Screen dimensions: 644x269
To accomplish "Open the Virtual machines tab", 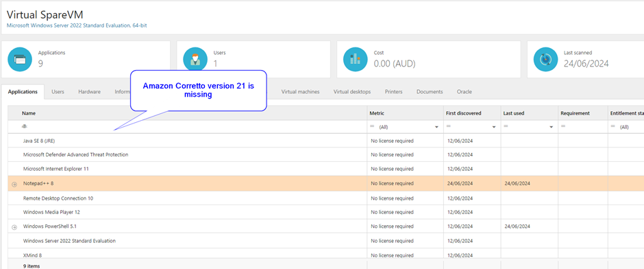I will coord(300,92).
